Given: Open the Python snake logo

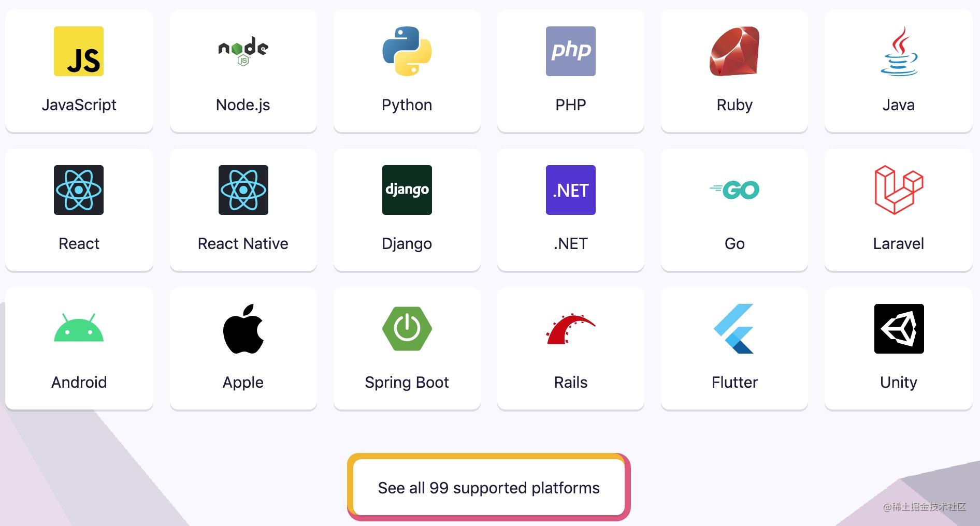Looking at the screenshot, I should pyautogui.click(x=407, y=51).
